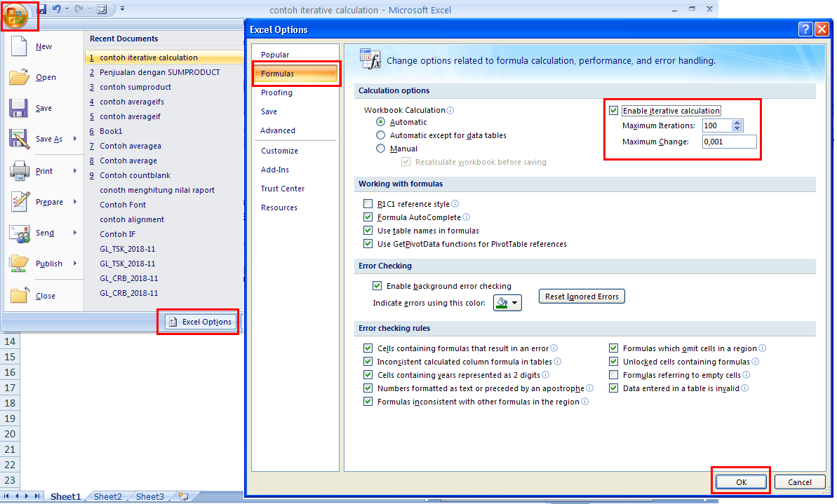Toggle Formula AutoComplete checkbox
Screen dimensions: 837x504
[x=368, y=217]
